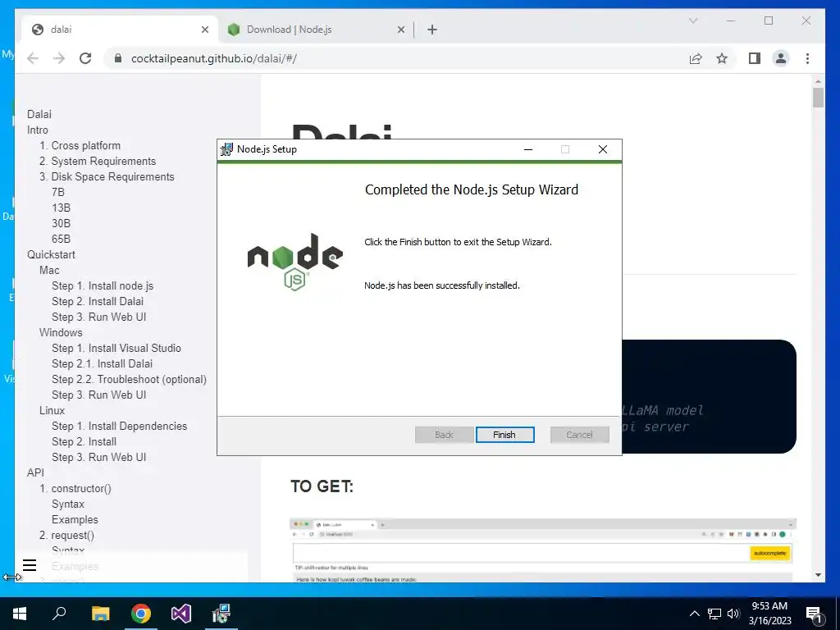Open API section link

pyautogui.click(x=35, y=472)
